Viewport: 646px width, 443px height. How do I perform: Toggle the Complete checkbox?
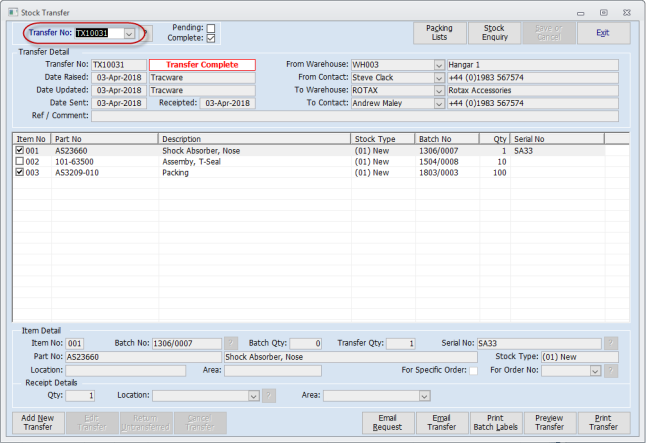[x=210, y=39]
